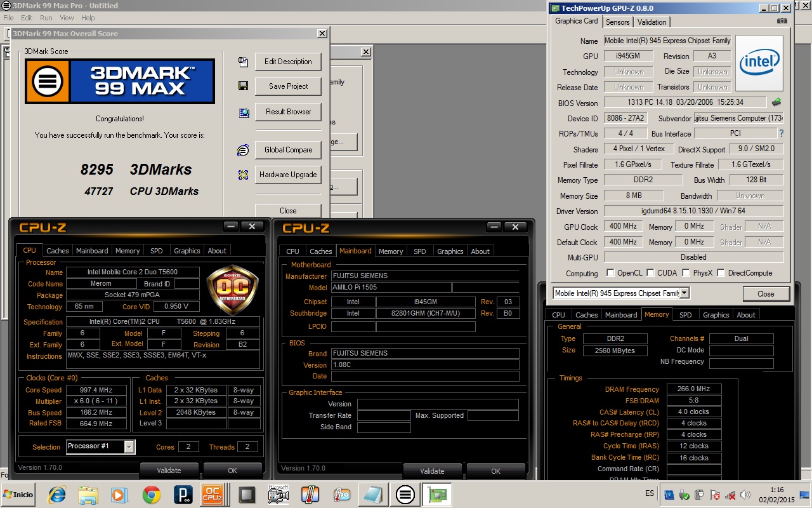
Task: Click Close button in GPU-Z window
Action: (766, 294)
